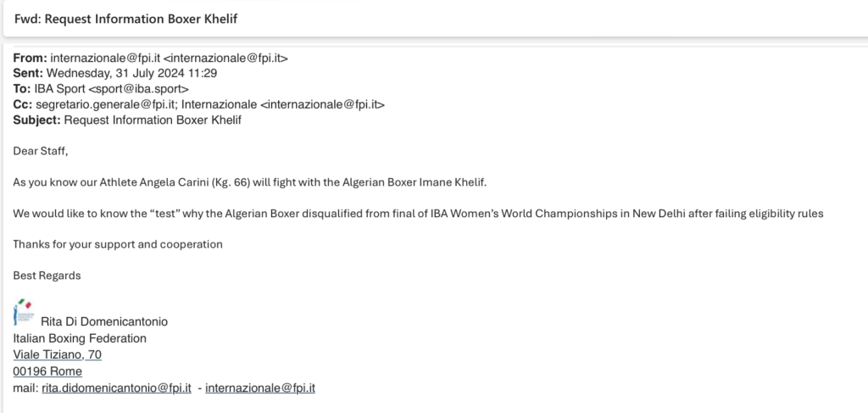Click the name Rita Di Domenicantonio
Screen dimensions: 868x413
(104, 321)
